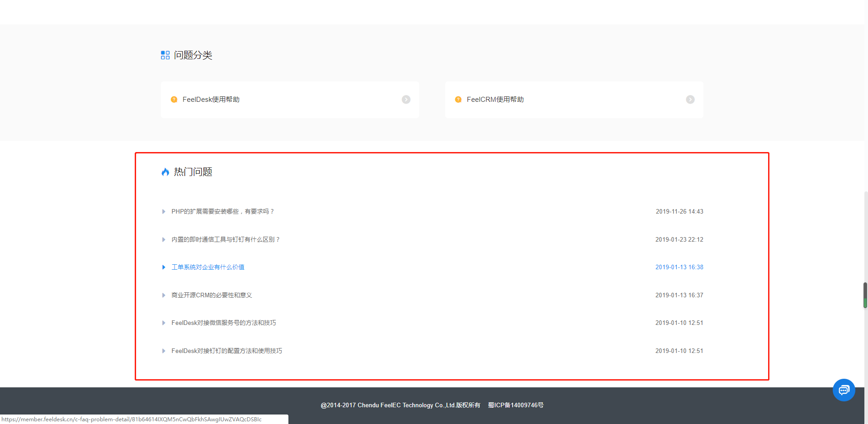
Task: Open the live chat support bubble
Action: pos(844,390)
